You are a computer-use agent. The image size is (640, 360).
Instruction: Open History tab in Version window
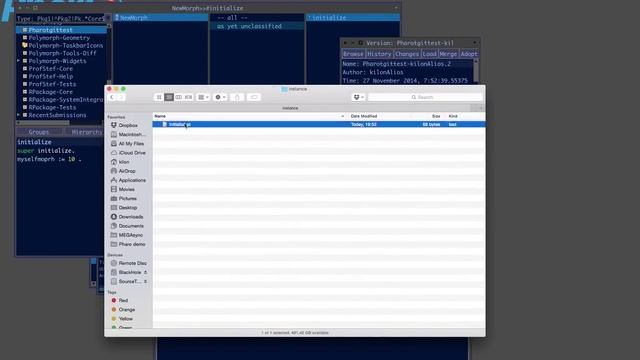(379, 54)
